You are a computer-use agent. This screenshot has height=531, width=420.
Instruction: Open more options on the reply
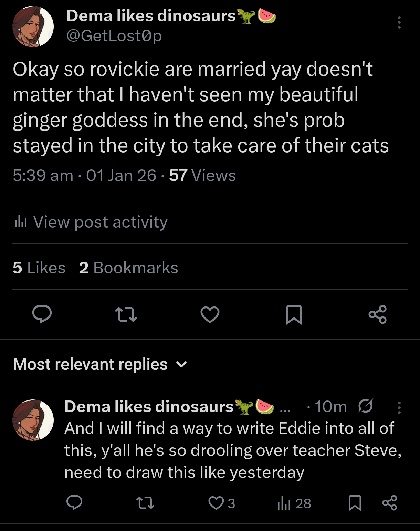(x=399, y=407)
